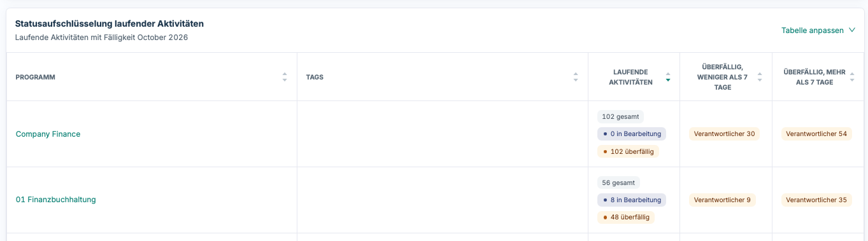Click the 56 gesamt badge
This screenshot has height=241, width=868.
618,182
